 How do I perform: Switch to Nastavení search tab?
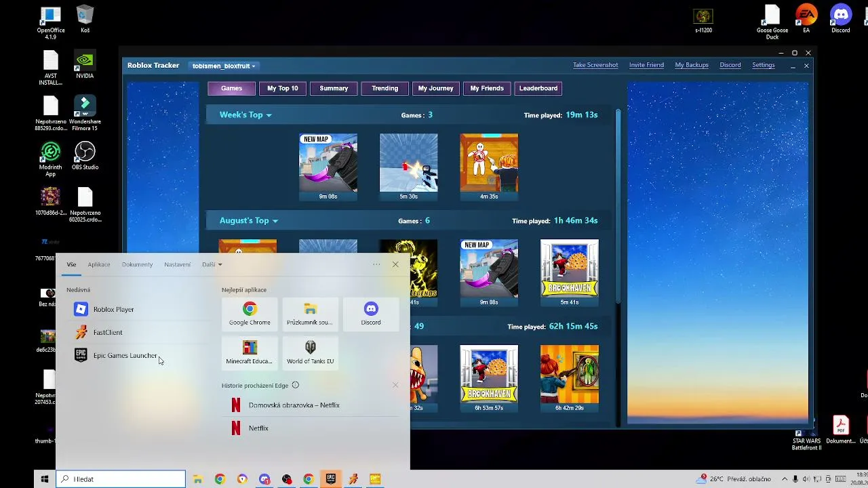[x=177, y=264]
